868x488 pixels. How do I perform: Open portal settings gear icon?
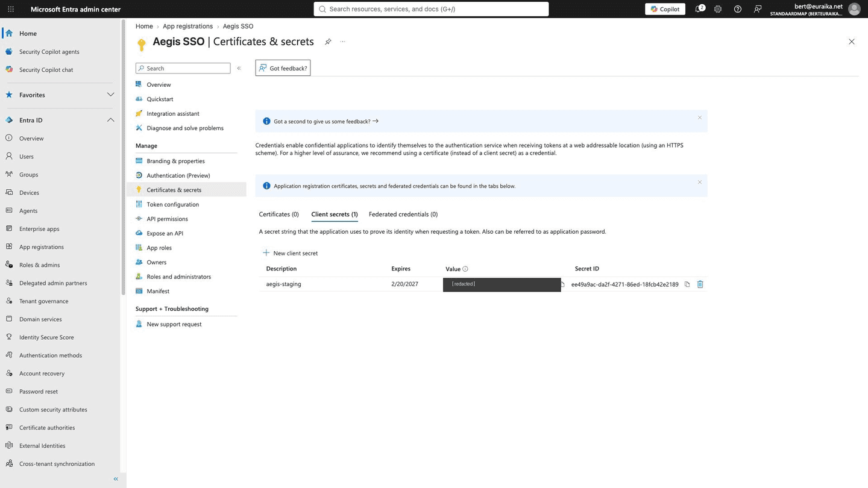point(718,9)
